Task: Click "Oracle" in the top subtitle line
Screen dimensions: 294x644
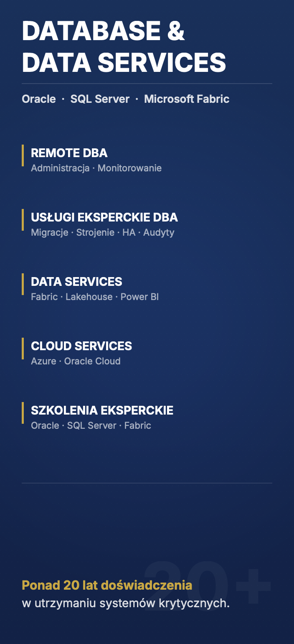Action: 39,99
